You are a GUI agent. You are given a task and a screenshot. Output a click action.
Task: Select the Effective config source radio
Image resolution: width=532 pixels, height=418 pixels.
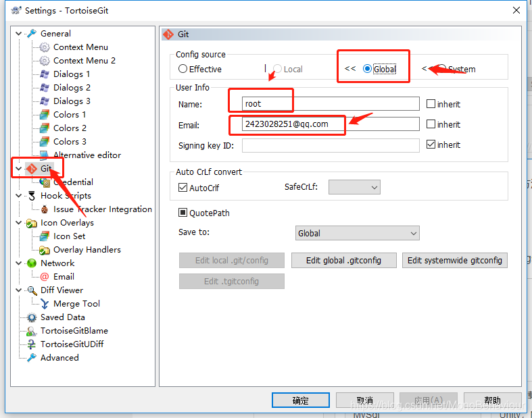click(x=183, y=69)
